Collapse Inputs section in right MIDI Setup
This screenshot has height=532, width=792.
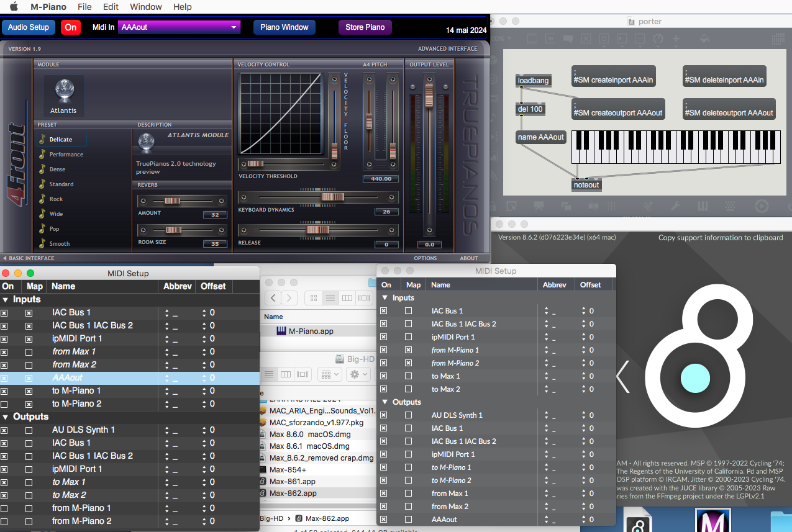click(385, 298)
